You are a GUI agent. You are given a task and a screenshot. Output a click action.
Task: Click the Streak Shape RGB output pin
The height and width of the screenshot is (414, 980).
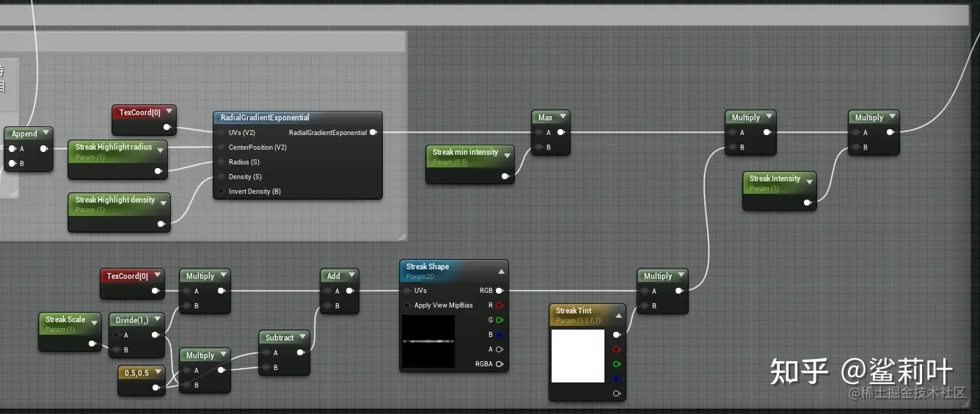pyautogui.click(x=500, y=291)
